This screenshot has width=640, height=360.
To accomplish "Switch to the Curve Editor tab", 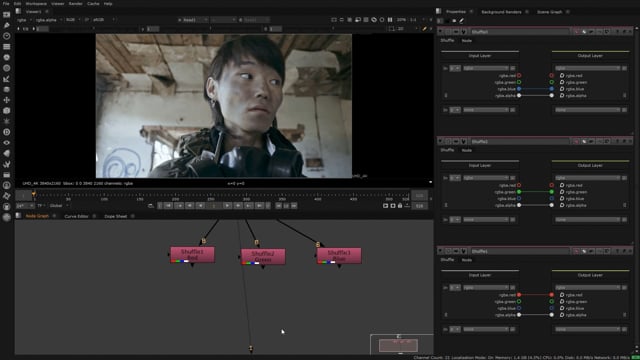I will point(76,216).
